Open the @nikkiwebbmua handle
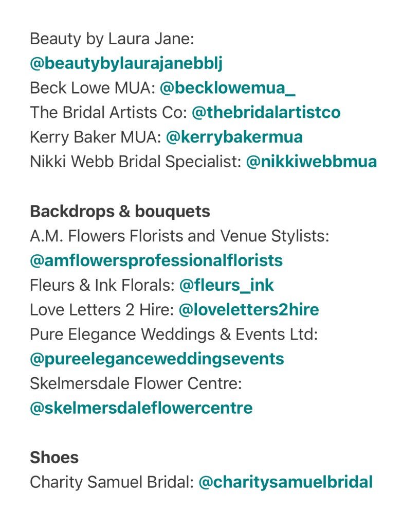 click(312, 162)
